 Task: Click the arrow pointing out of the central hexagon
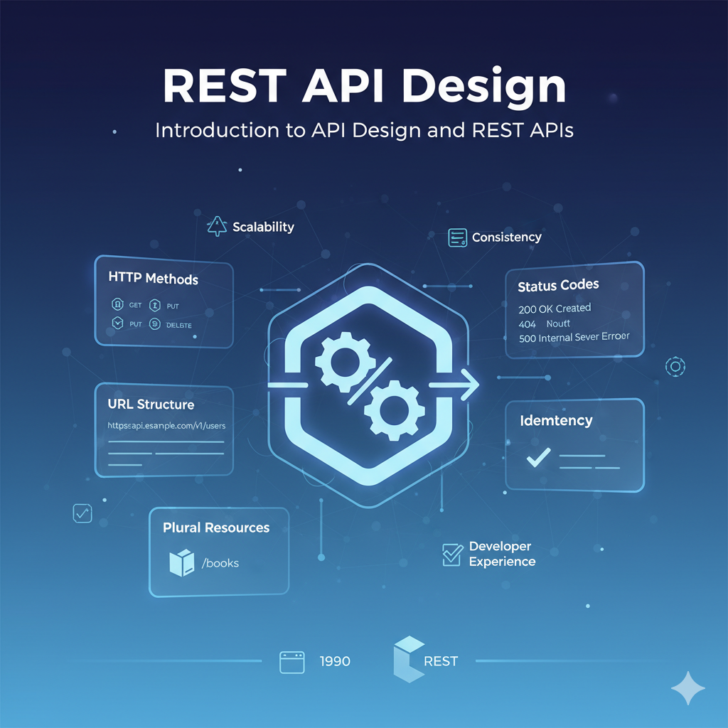point(454,385)
